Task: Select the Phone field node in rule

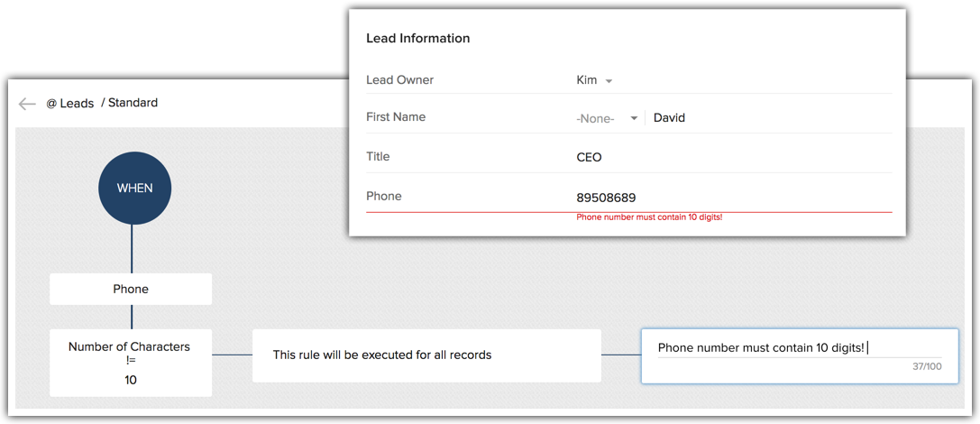Action: [x=131, y=290]
